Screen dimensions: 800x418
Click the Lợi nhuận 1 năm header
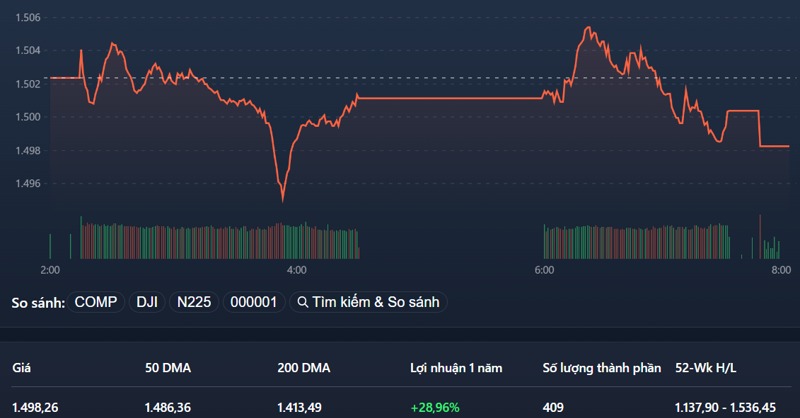[456, 368]
